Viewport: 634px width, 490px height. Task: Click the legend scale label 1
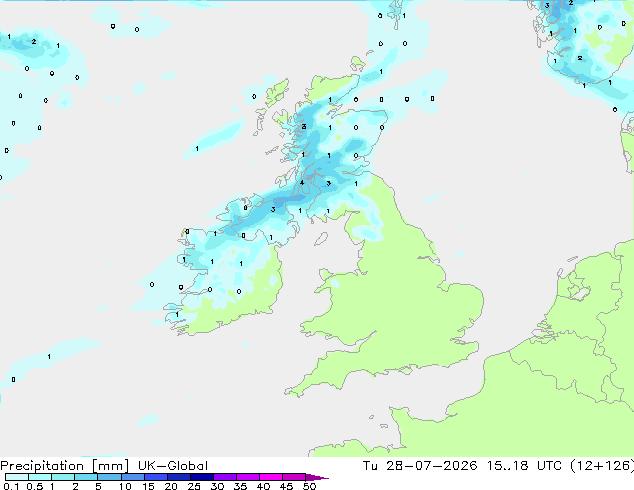point(52,486)
